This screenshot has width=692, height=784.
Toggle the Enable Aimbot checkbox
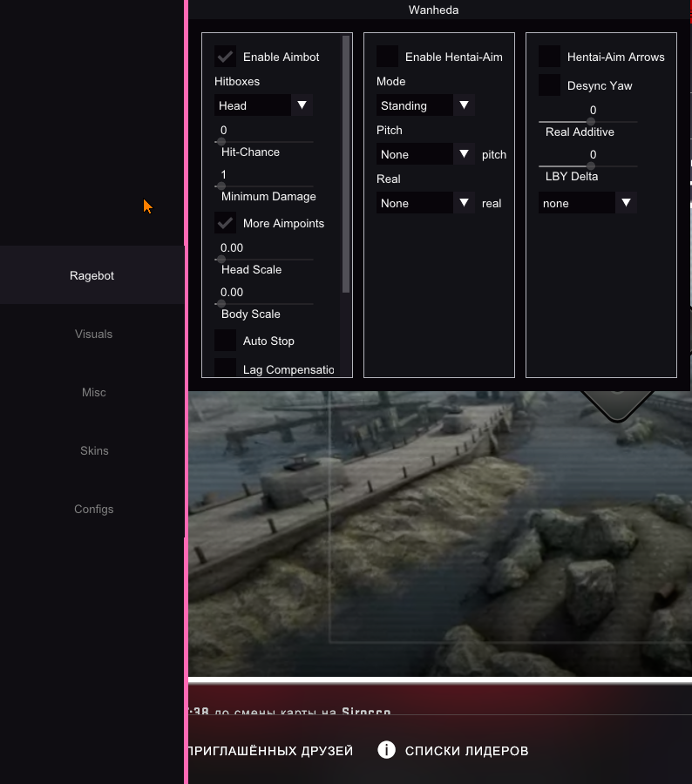click(x=226, y=57)
